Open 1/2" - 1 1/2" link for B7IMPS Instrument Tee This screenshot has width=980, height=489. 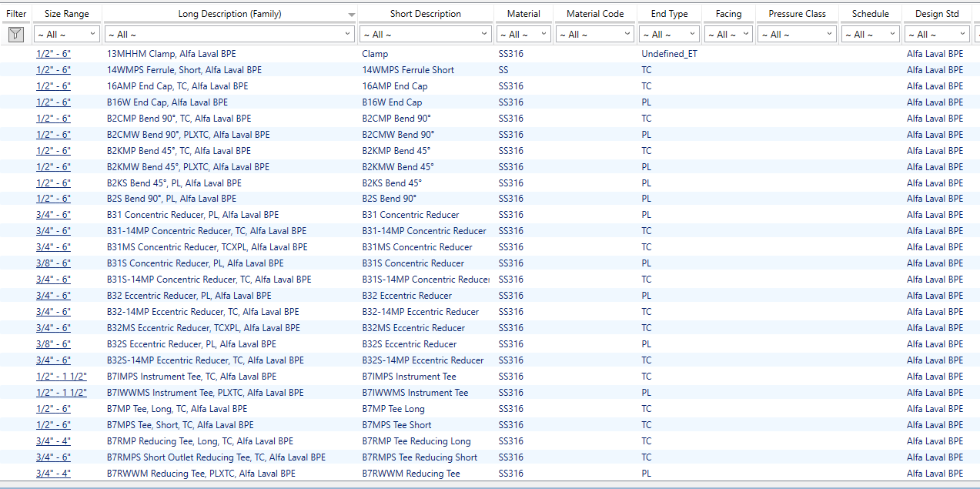[x=62, y=377]
